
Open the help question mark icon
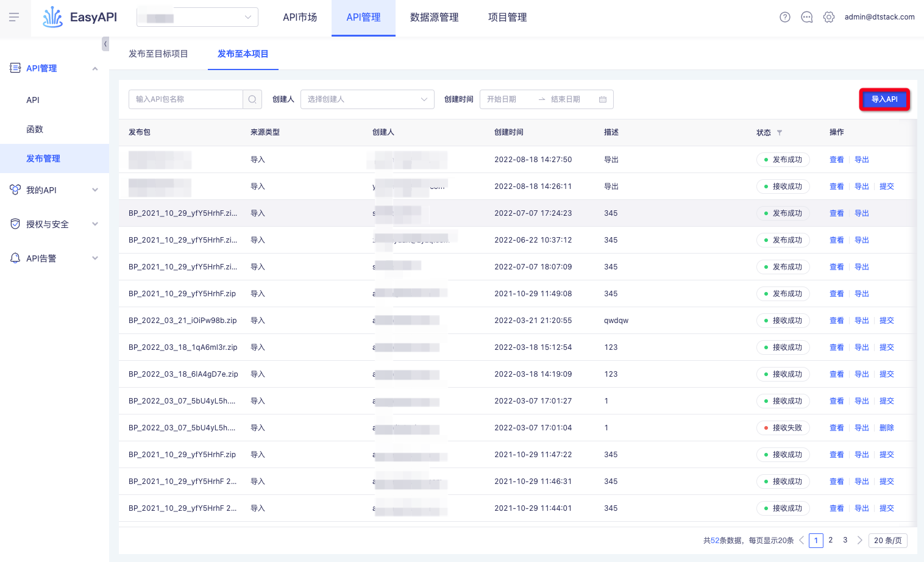tap(785, 17)
